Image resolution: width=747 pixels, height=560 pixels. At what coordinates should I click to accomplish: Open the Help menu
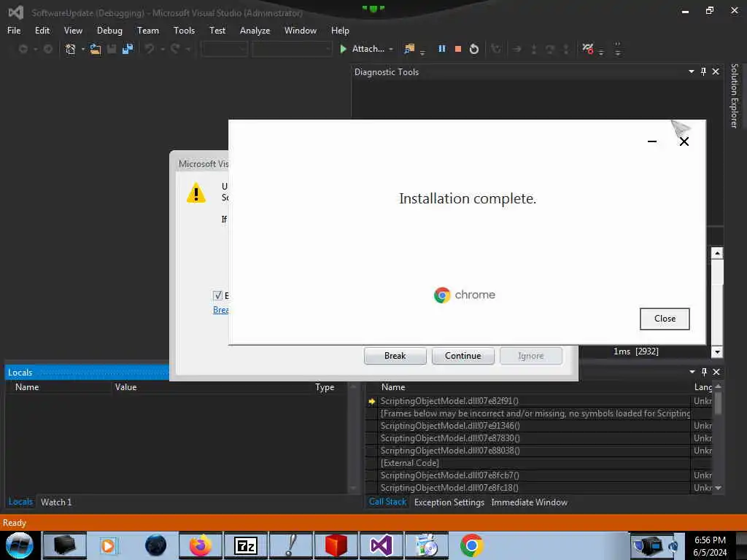click(x=340, y=31)
